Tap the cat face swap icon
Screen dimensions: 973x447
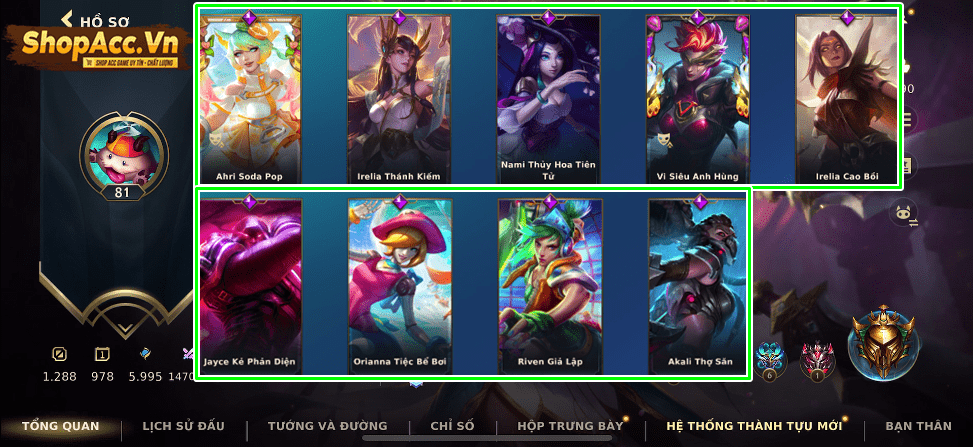904,215
